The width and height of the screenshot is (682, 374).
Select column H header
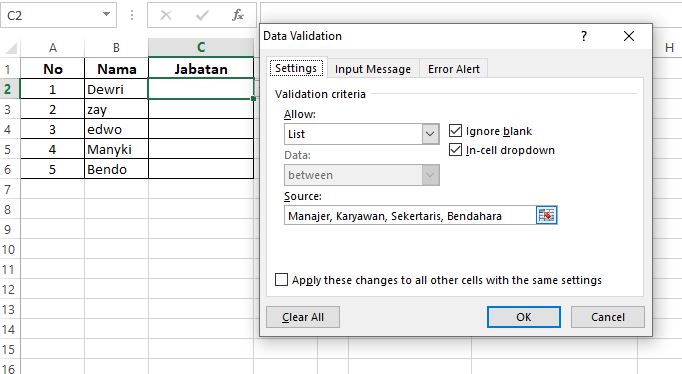click(x=669, y=47)
